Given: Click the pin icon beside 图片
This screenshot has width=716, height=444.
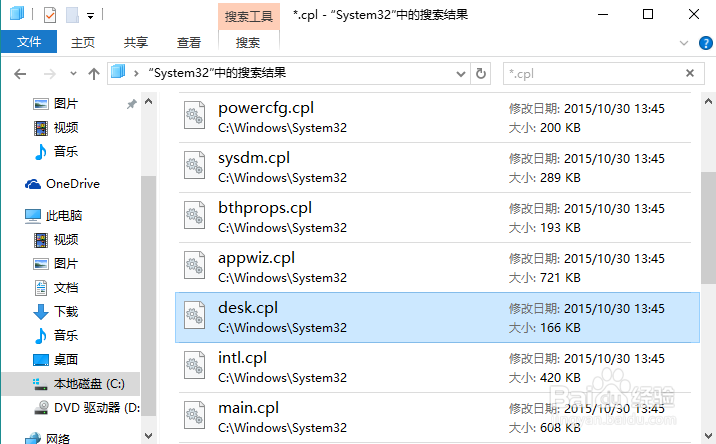Looking at the screenshot, I should [132, 104].
